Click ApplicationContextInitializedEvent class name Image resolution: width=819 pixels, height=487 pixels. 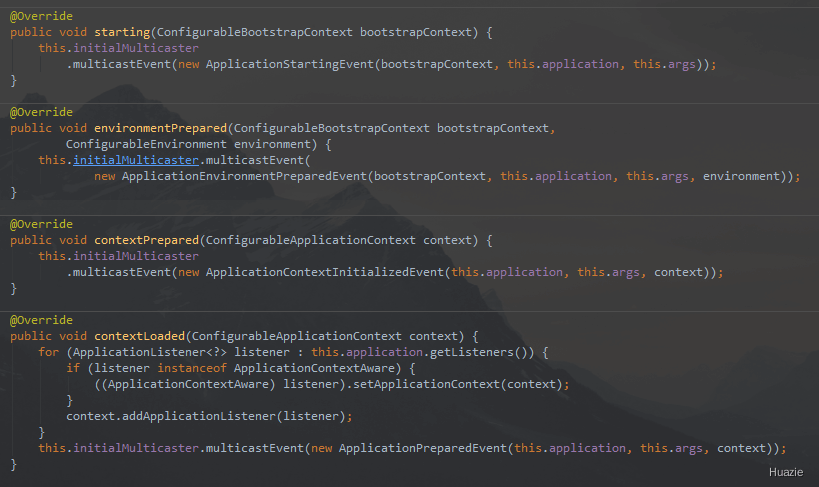(325, 272)
